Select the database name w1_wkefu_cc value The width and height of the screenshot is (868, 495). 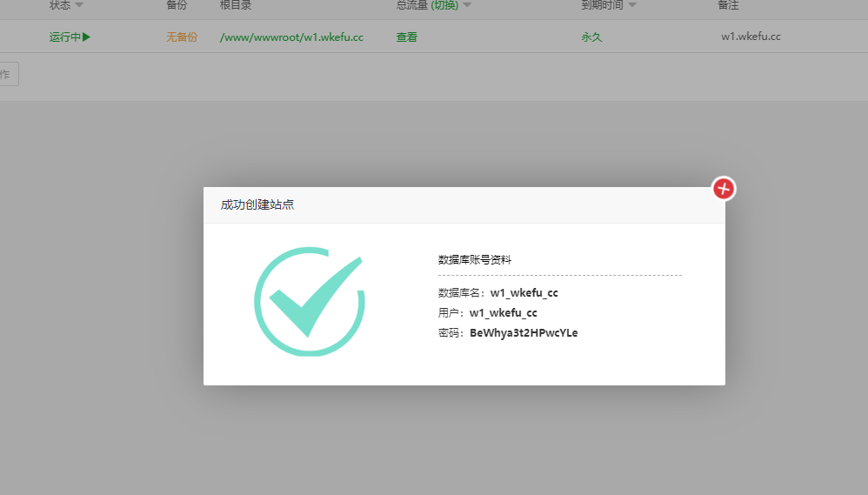click(x=524, y=293)
